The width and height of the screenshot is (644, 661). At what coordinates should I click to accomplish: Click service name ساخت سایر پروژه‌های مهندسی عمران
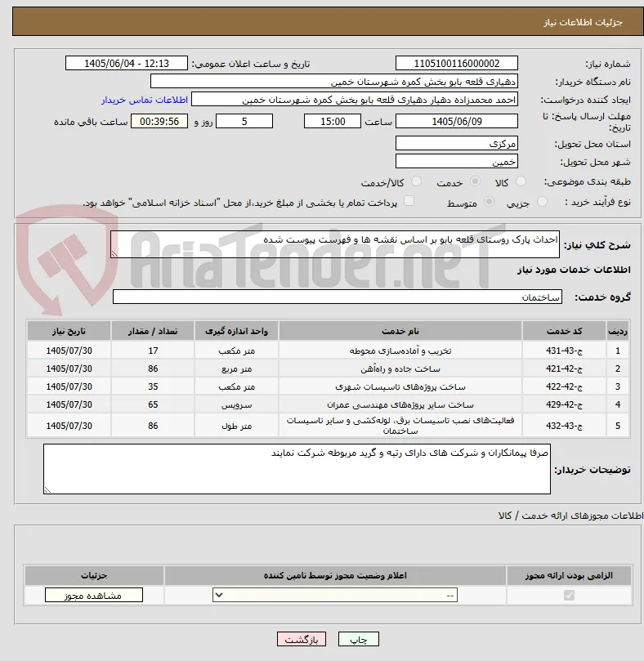pyautogui.click(x=400, y=405)
